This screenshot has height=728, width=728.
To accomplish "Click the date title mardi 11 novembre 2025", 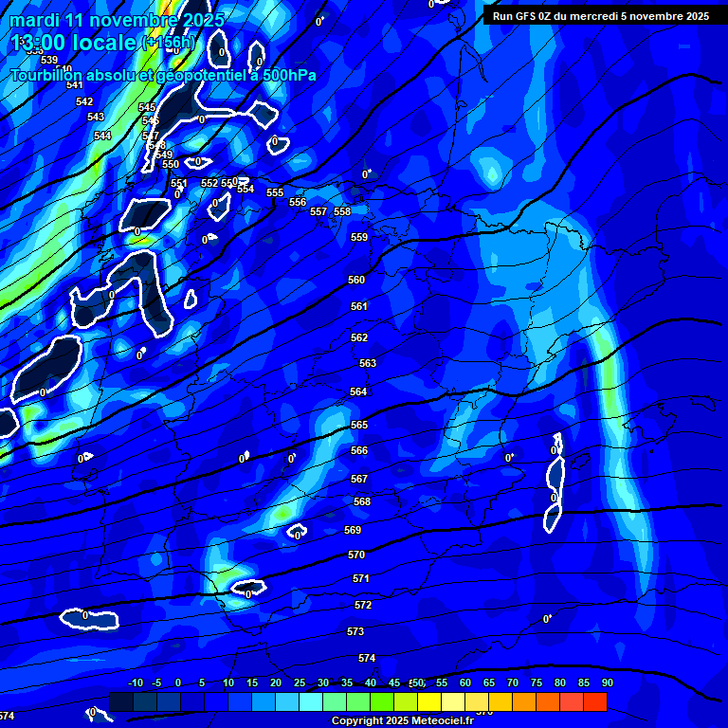I will 117,20.
